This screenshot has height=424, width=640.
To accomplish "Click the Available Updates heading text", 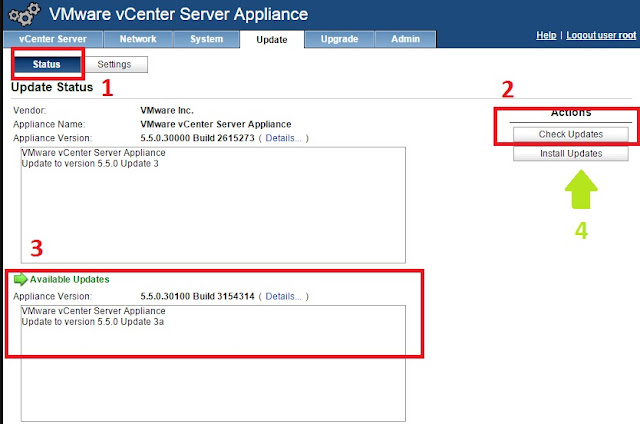I will 69,280.
